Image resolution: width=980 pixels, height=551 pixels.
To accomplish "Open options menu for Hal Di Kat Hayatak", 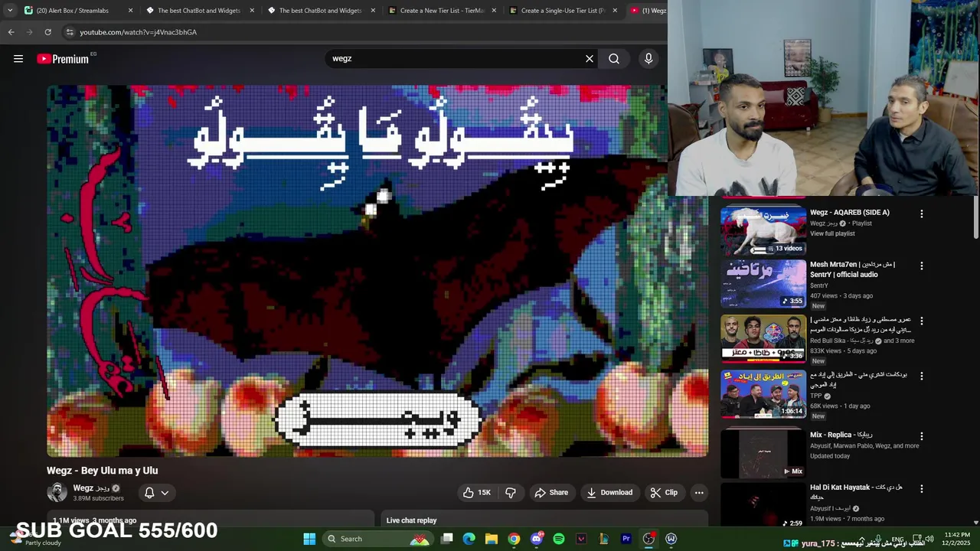I will (x=922, y=489).
